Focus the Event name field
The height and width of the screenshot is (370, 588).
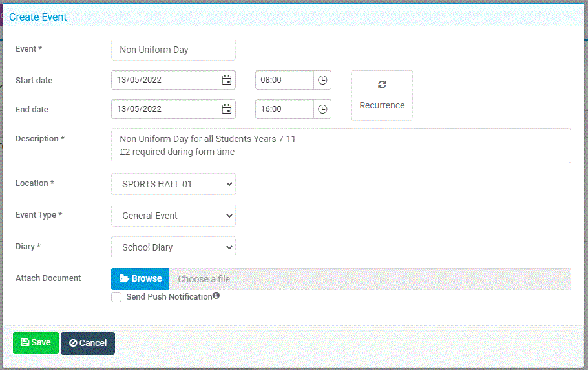pyautogui.click(x=173, y=50)
